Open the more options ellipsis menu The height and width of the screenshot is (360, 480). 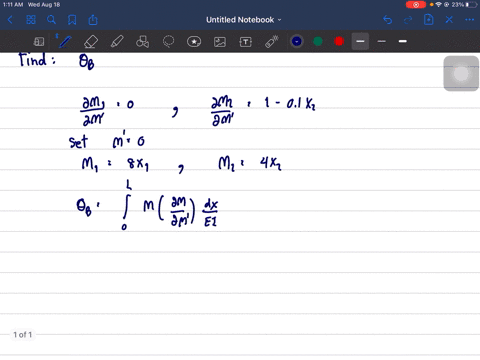[x=470, y=20]
